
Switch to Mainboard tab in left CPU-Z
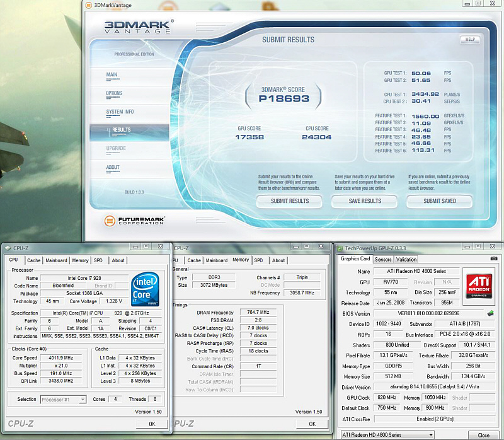pyautogui.click(x=56, y=260)
